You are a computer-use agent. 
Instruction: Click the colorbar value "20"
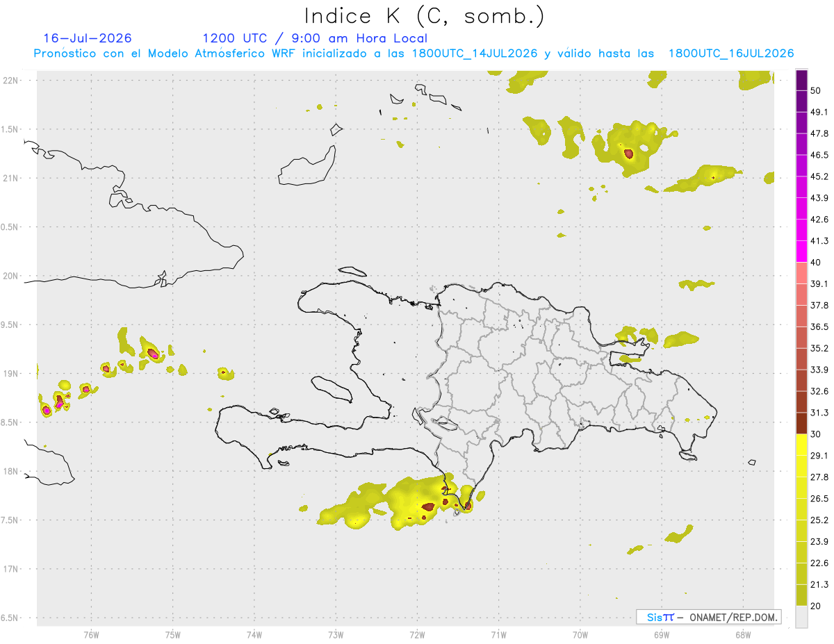[816, 606]
